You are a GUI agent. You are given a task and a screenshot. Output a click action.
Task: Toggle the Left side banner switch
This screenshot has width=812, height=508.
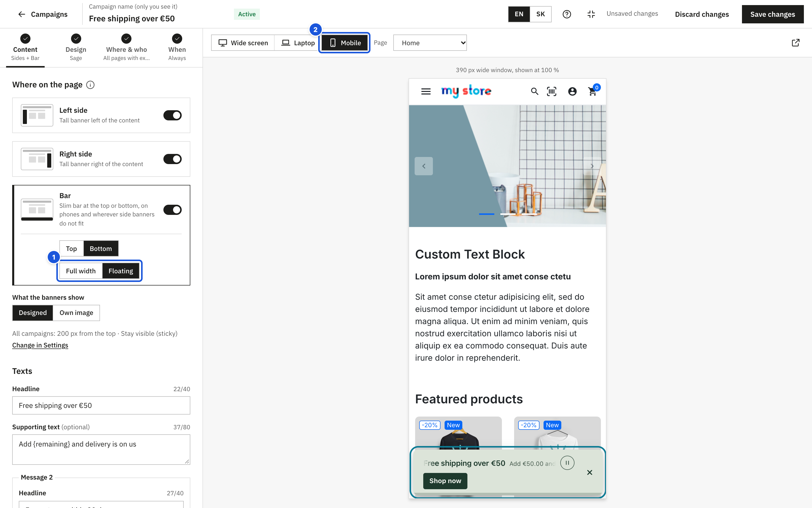pos(173,115)
